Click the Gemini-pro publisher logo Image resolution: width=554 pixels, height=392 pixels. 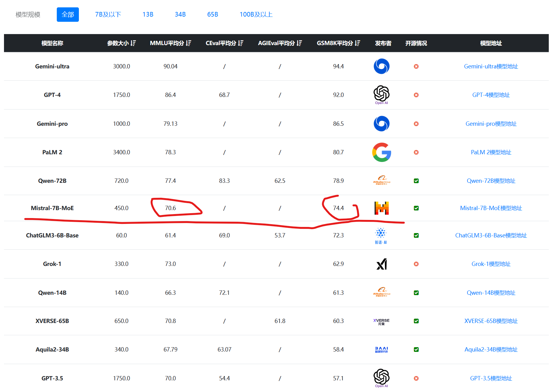(x=382, y=124)
